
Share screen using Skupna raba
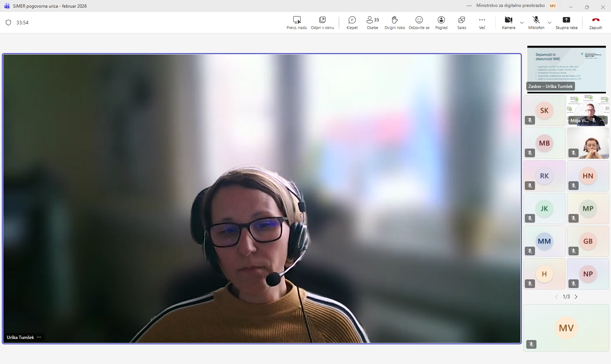click(566, 23)
